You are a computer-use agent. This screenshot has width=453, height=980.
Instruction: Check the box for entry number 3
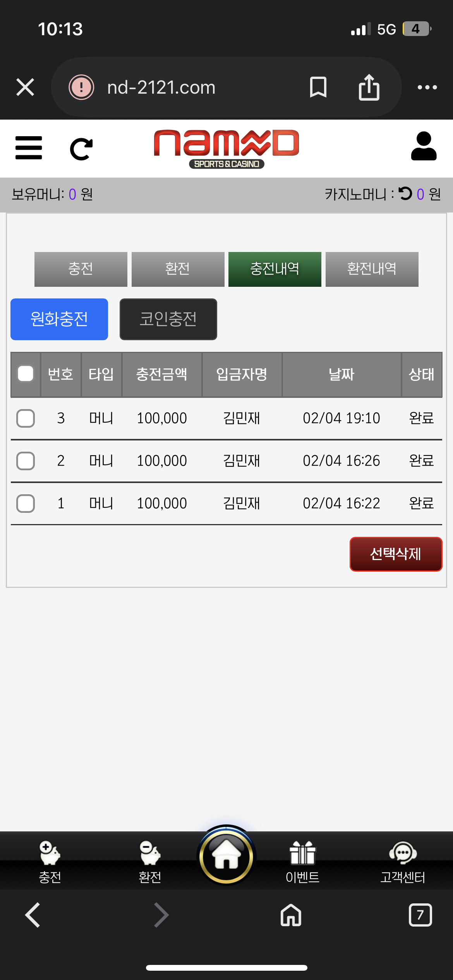tap(26, 418)
